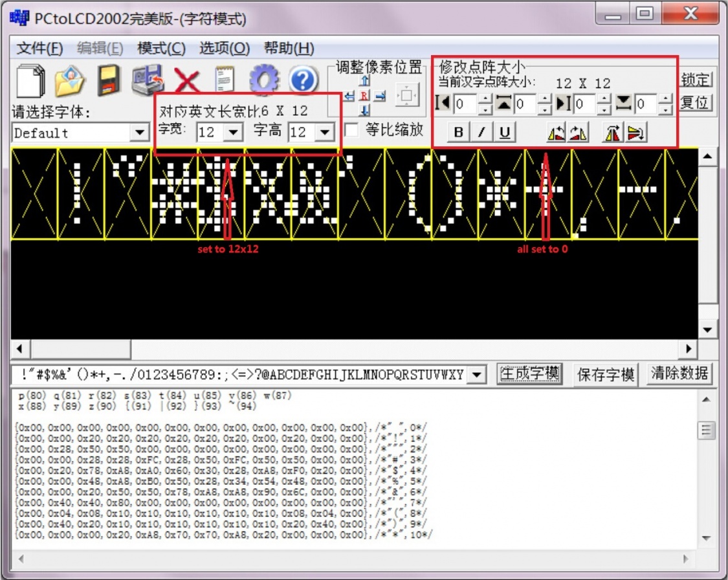The height and width of the screenshot is (580, 728).
Task: Click the blue question mark help icon
Action: [x=303, y=81]
